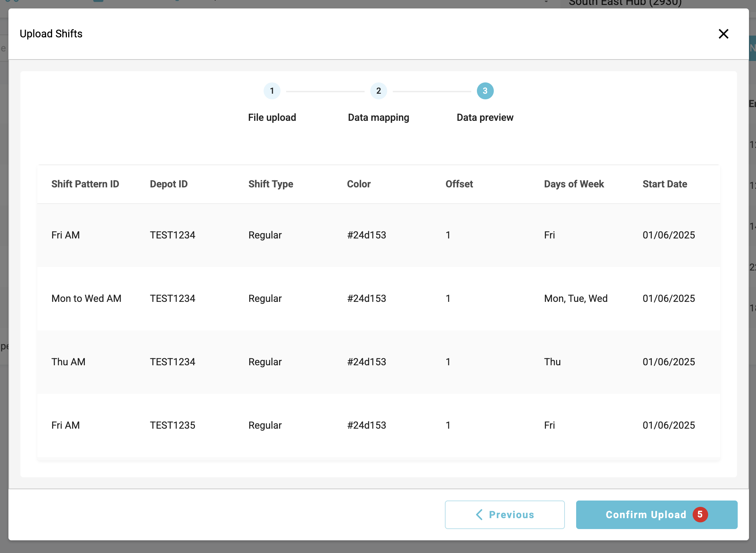The image size is (756, 553).
Task: Click the Previous button
Action: pyautogui.click(x=504, y=515)
